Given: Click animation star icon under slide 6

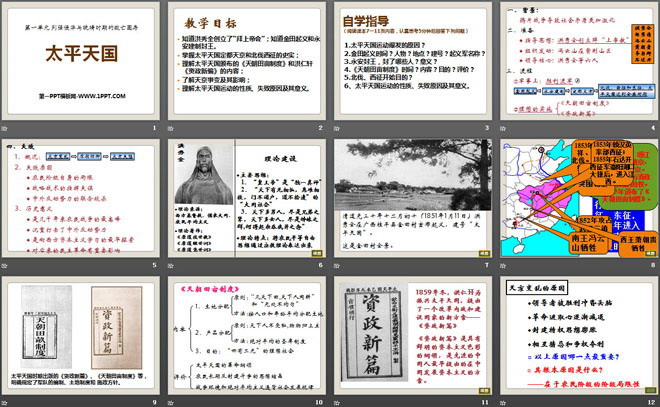Looking at the screenshot, I should [171, 266].
